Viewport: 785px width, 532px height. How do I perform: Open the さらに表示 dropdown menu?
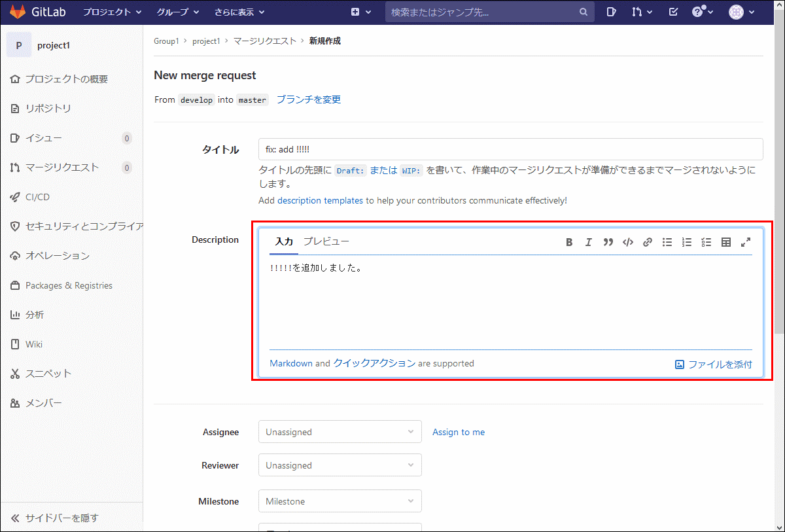coord(239,12)
